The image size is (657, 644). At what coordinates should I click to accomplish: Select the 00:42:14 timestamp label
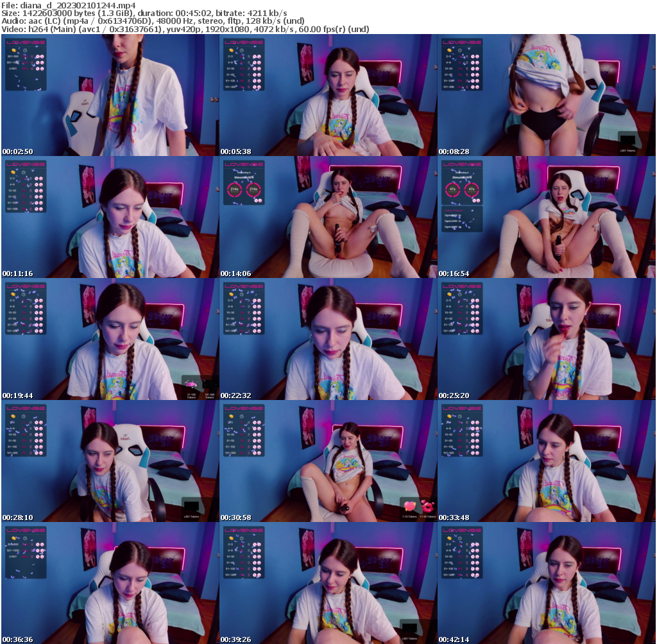454,640
